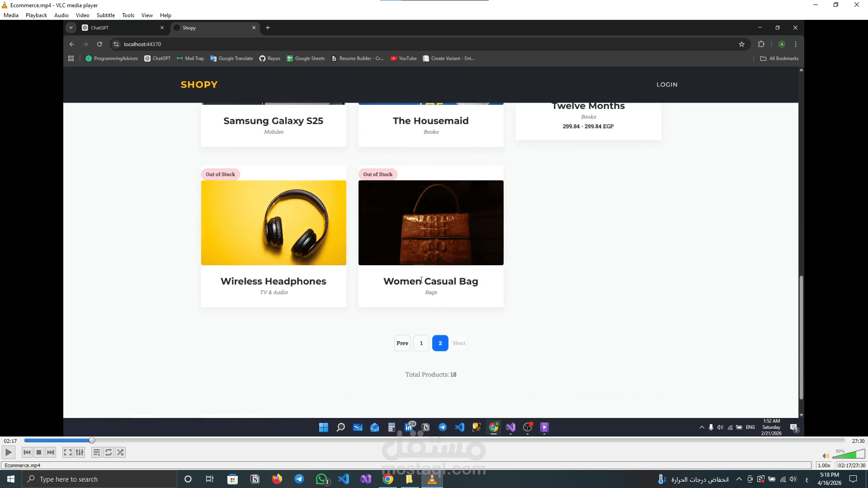Open the Subtitle menu
The height and width of the screenshot is (488, 868).
pyautogui.click(x=105, y=15)
